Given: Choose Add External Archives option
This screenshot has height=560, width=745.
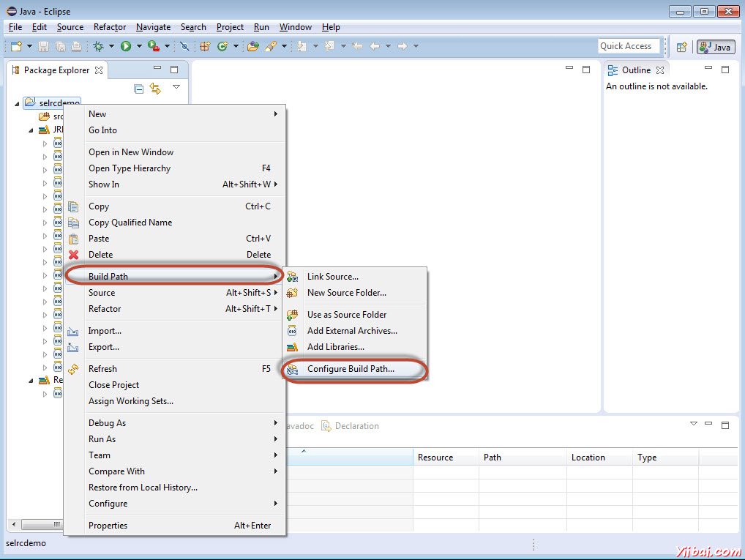Looking at the screenshot, I should pyautogui.click(x=353, y=330).
